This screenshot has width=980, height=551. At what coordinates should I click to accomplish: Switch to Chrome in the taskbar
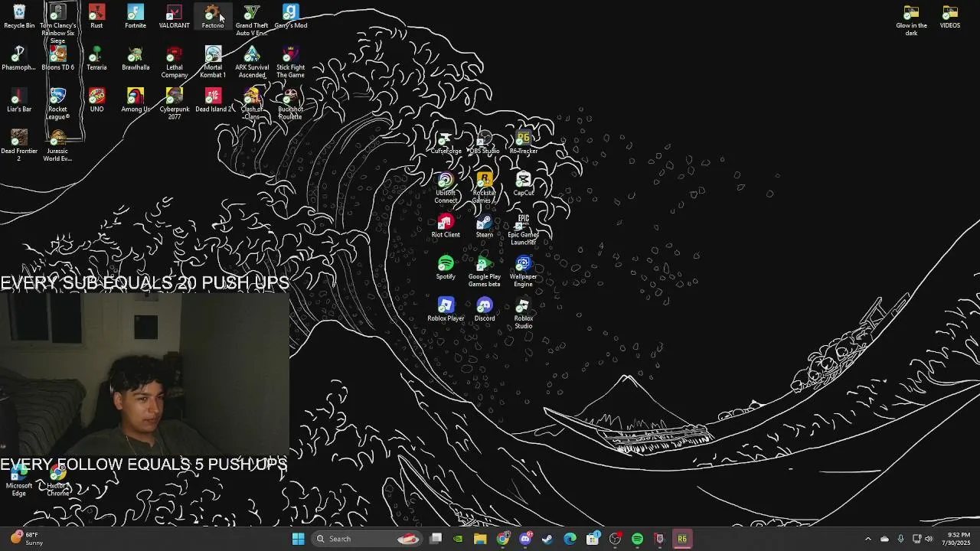[x=503, y=539]
